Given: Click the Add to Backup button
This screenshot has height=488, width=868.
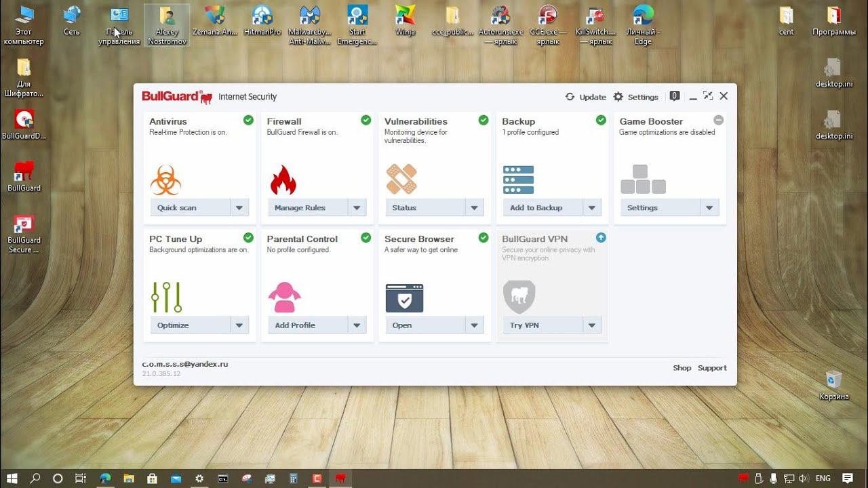Looking at the screenshot, I should (542, 207).
